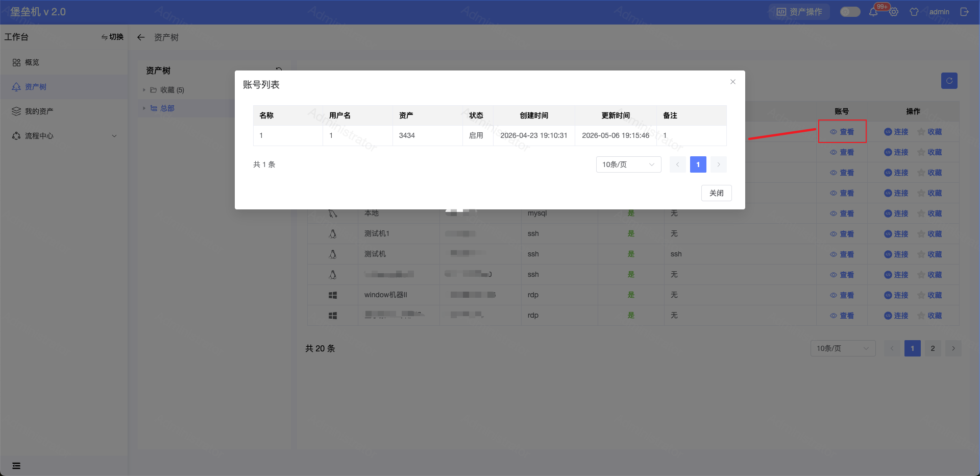Open the 概览 menu item

click(64, 62)
